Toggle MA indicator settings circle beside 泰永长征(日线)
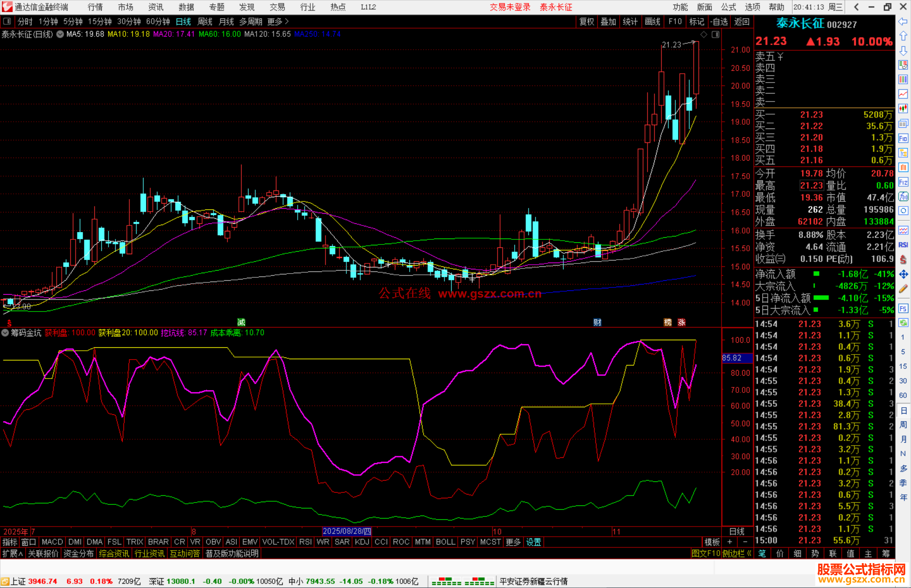The width and height of the screenshot is (911, 588). coord(60,34)
